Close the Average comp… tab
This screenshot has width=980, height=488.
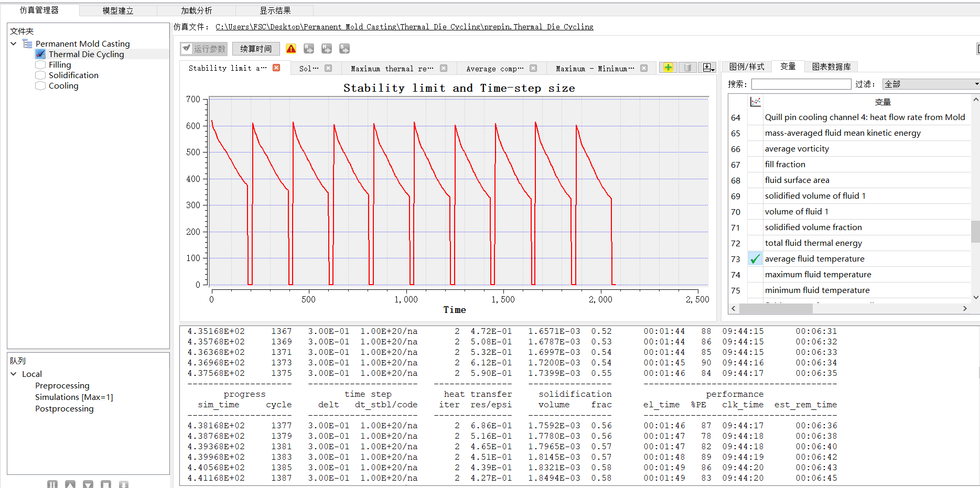click(x=533, y=68)
